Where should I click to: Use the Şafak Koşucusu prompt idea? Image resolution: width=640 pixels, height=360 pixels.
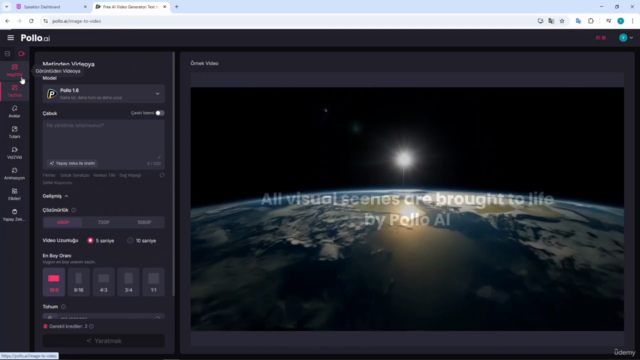click(x=58, y=182)
